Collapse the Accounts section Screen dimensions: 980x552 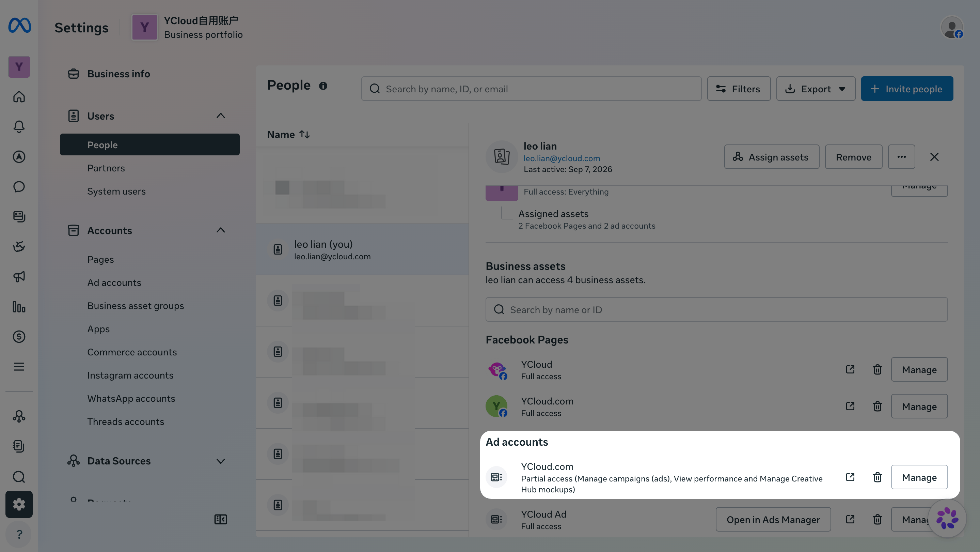coord(221,230)
